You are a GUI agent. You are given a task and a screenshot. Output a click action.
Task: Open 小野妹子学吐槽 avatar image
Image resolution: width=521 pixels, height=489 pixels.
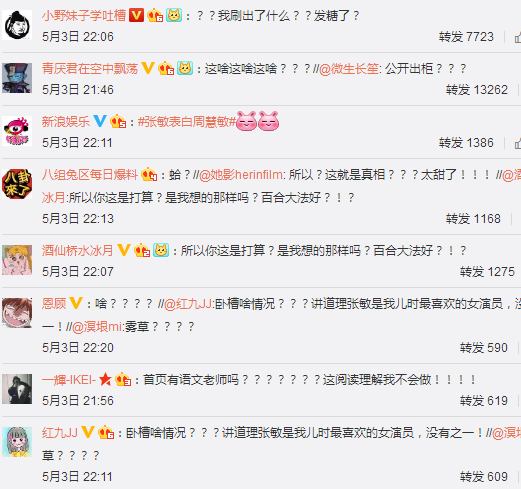pos(17,25)
